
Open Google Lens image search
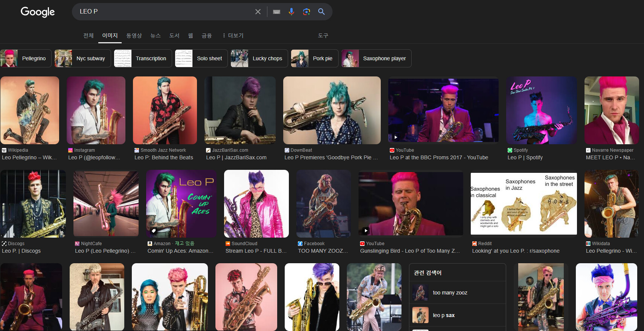307,12
